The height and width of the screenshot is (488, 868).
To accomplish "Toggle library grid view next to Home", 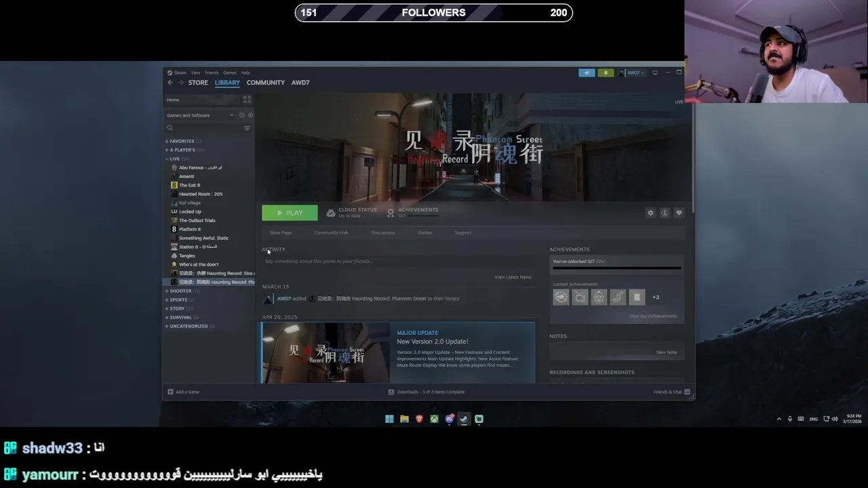I will [x=247, y=100].
